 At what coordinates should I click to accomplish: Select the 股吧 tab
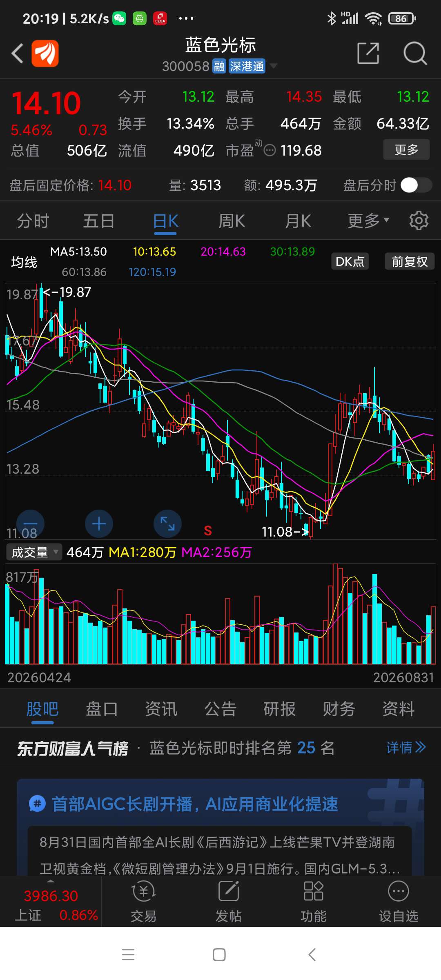coord(42,710)
